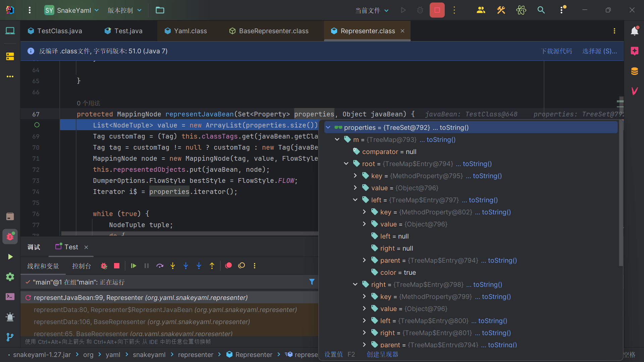Viewport: 644px width, 362px height.
Task: Collapse the right TreeMap$Entry@798 node
Action: point(355,285)
